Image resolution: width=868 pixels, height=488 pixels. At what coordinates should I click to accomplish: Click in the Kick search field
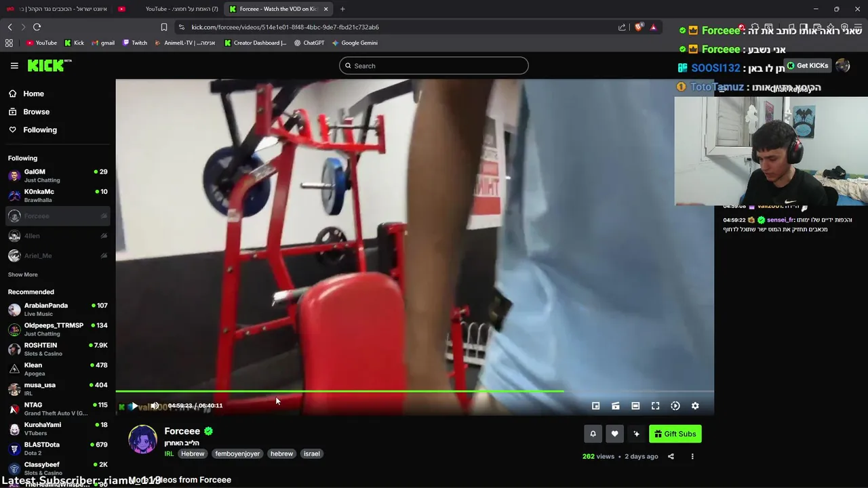[x=434, y=66]
